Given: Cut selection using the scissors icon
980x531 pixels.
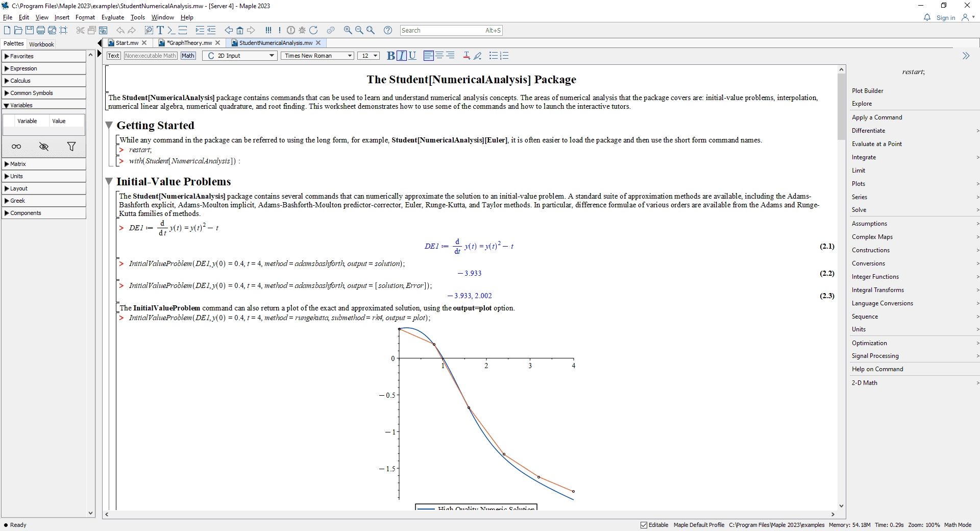Looking at the screenshot, I should tap(80, 30).
